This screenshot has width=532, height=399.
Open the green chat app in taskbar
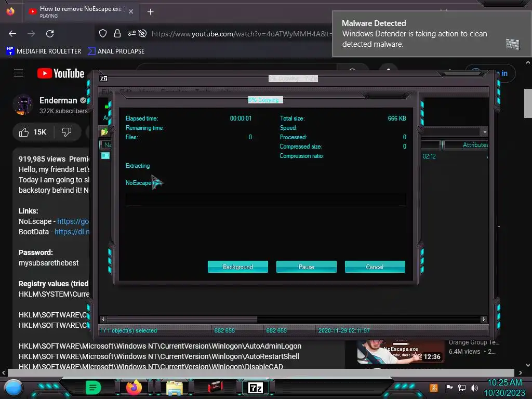[x=92, y=387]
